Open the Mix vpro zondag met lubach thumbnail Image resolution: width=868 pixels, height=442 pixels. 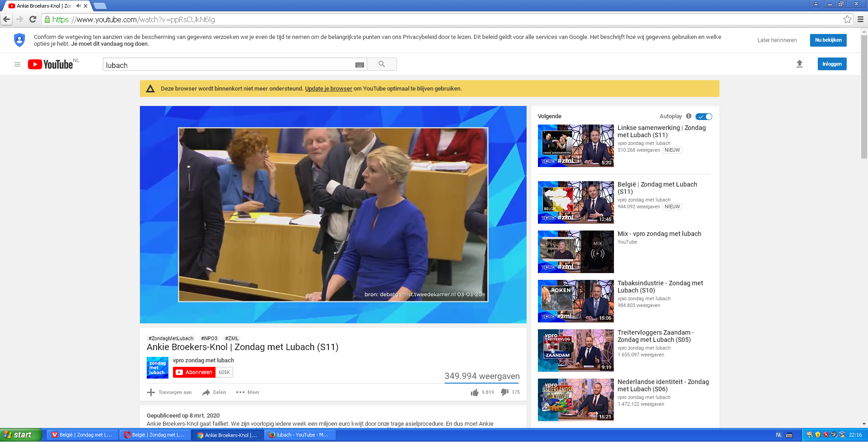point(576,252)
